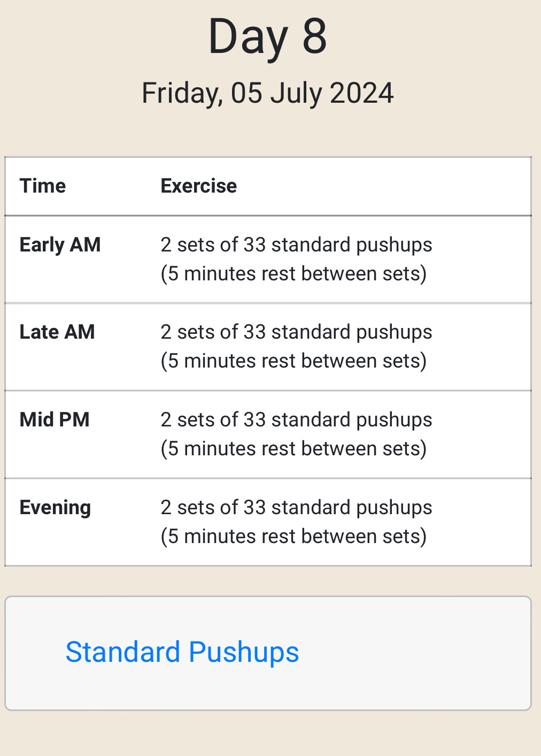The height and width of the screenshot is (756, 541).
Task: Select the table header row
Action: point(268,186)
